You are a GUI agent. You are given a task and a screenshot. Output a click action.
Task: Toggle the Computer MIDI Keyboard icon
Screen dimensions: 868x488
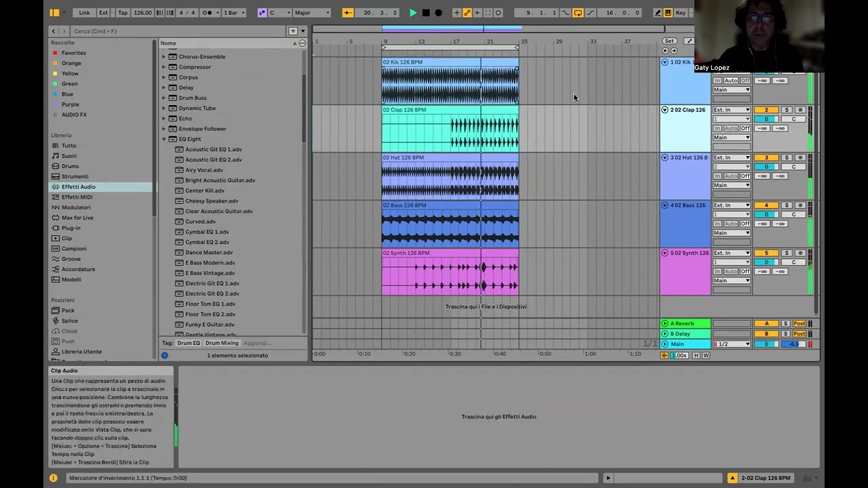[668, 13]
